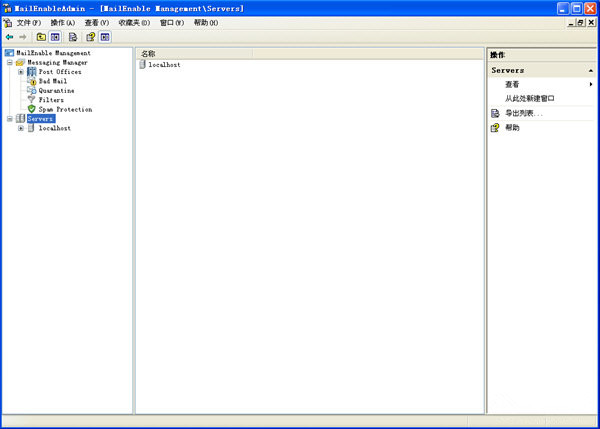Image resolution: width=600 pixels, height=429 pixels.
Task: Select MailEnable Management root label
Action: [54, 53]
